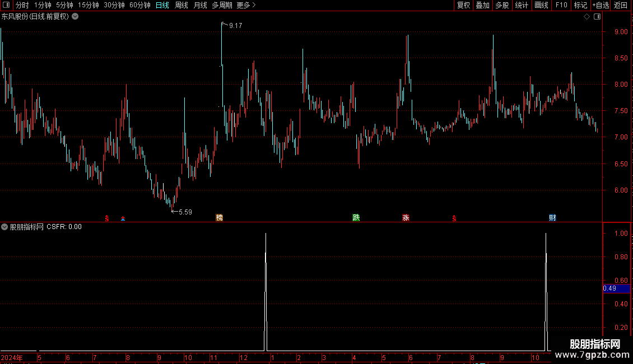
Task: Click the 9.00 price axis label
Action: tap(621, 32)
